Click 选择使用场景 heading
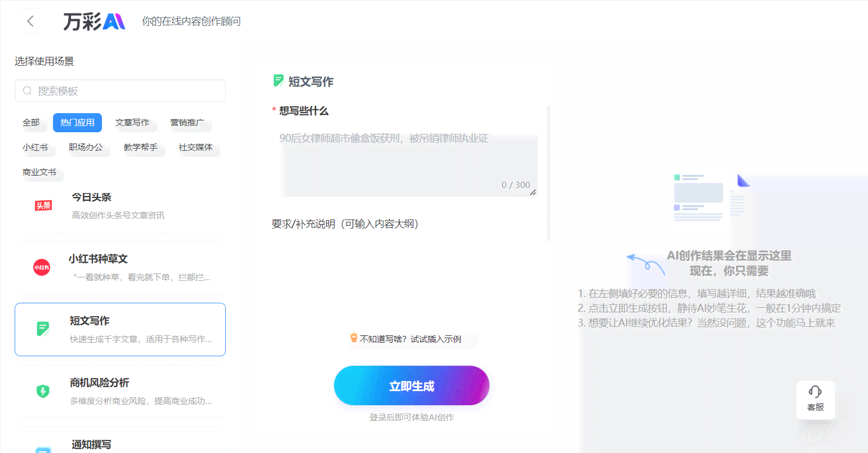Viewport: 868px width, 453px height. pyautogui.click(x=44, y=61)
